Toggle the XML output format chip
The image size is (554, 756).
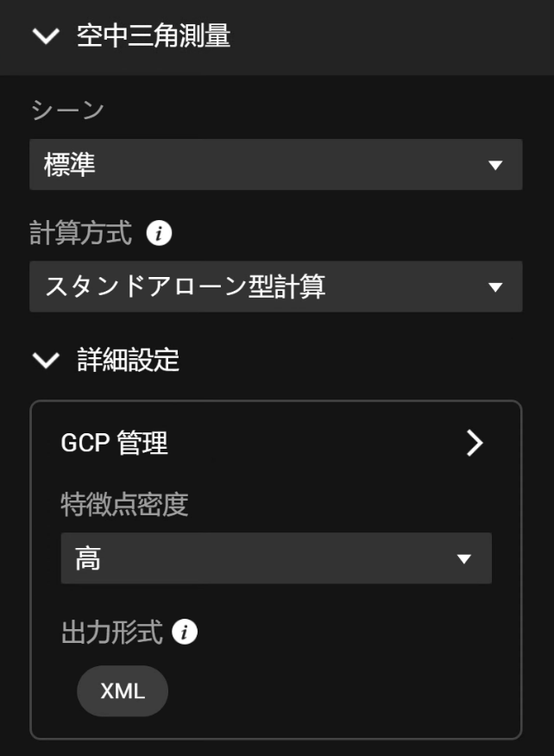(x=123, y=691)
